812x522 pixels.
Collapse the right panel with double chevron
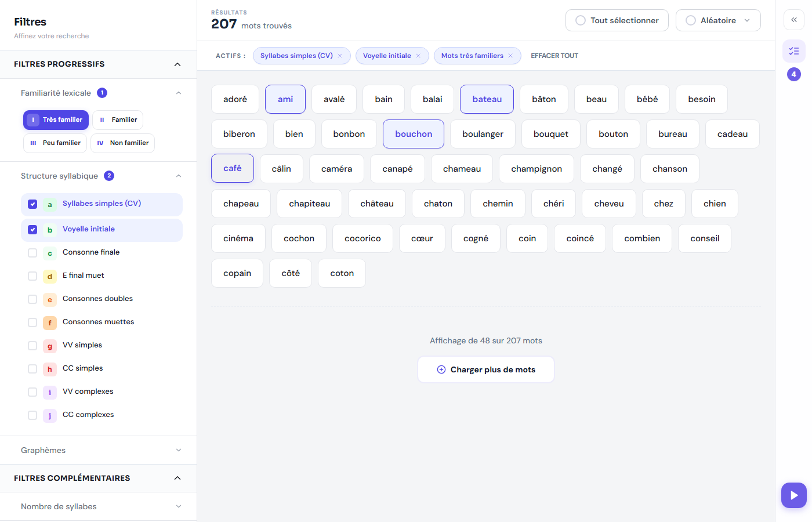(794, 20)
